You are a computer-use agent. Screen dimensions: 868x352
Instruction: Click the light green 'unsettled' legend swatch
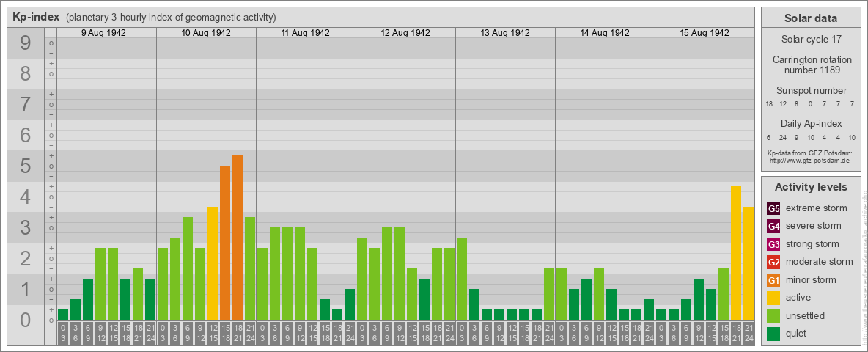tap(773, 316)
